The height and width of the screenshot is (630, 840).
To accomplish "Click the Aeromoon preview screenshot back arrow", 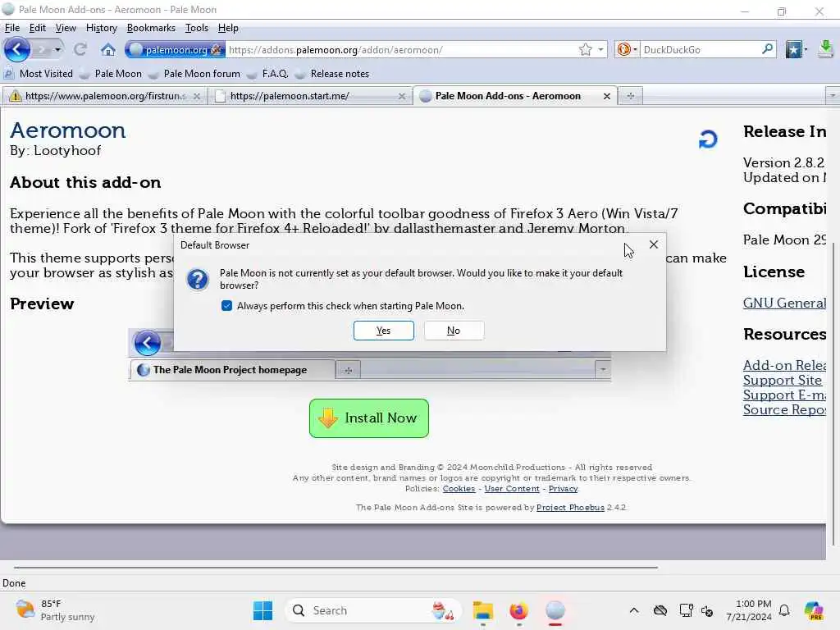I will 148,343.
